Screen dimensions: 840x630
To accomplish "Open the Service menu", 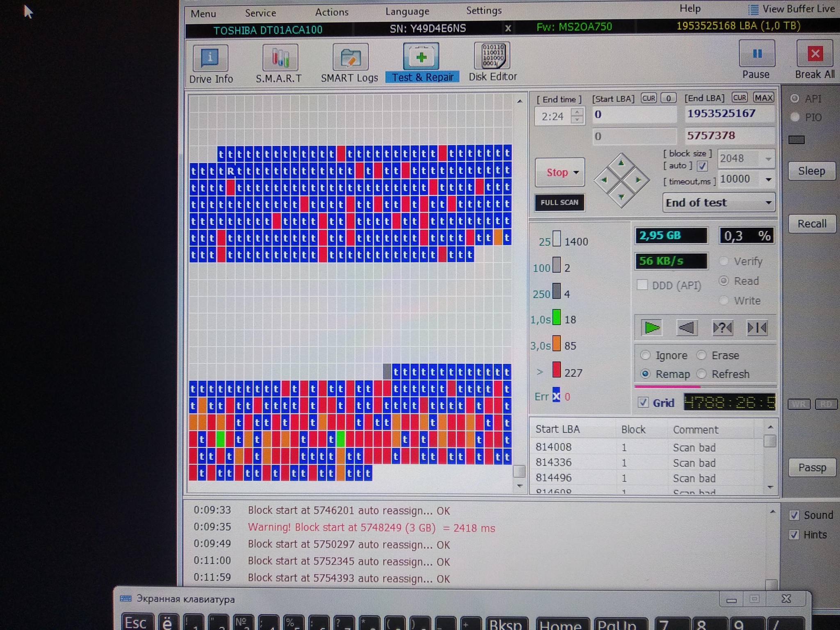I will point(260,11).
